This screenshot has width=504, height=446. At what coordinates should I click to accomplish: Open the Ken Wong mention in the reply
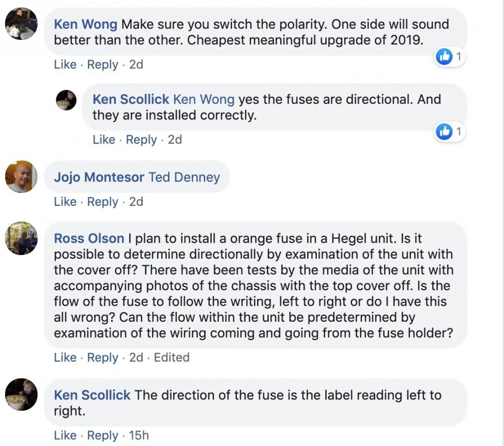click(x=204, y=99)
